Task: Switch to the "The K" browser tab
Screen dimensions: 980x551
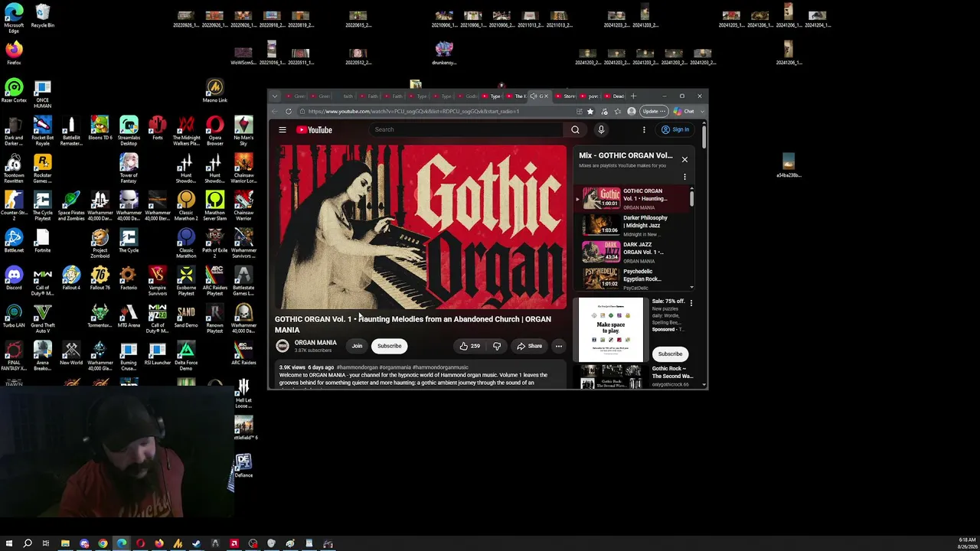Action: point(516,96)
